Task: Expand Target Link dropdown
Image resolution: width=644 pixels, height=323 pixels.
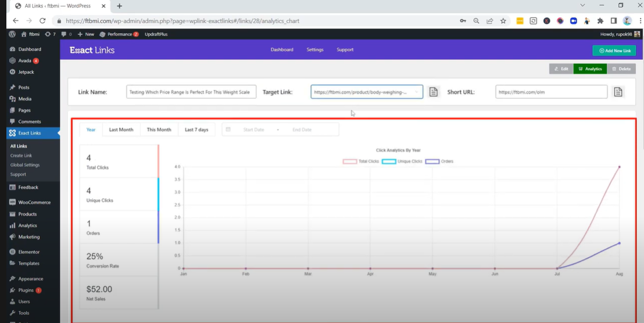Action: (417, 92)
